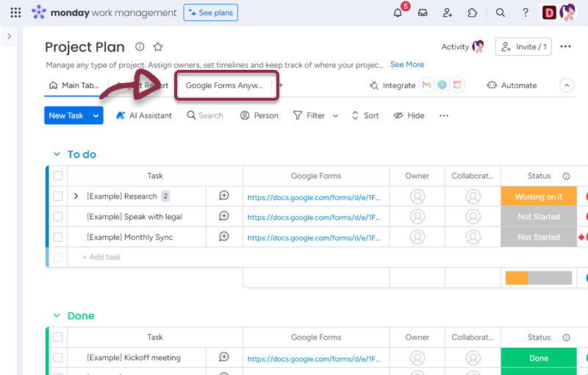Open the inbox tray icon
This screenshot has width=588, height=375.
point(423,12)
